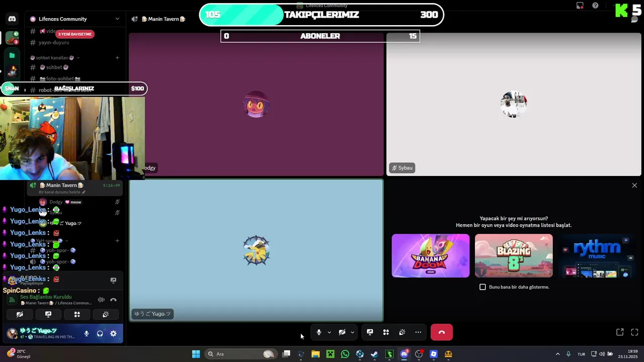644x362 pixels.
Task: Open server with 3 notification badge
Action: (12, 38)
